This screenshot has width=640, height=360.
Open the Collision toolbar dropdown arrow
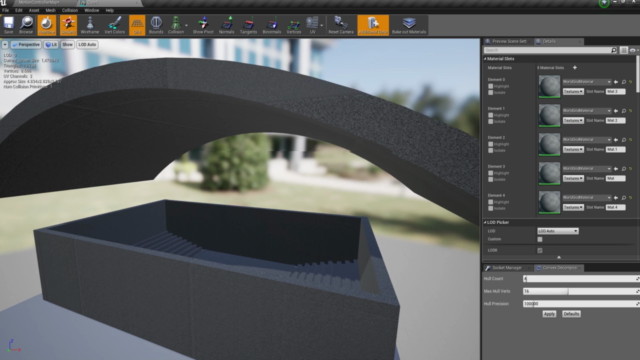pyautogui.click(x=187, y=25)
